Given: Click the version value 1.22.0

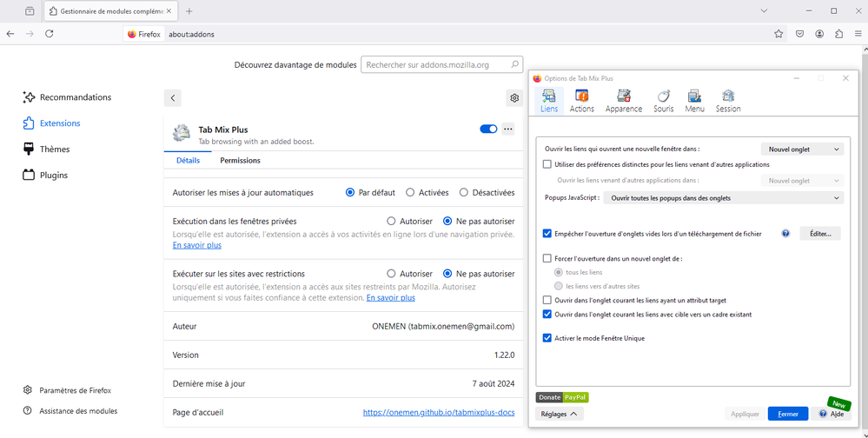Looking at the screenshot, I should pos(504,355).
